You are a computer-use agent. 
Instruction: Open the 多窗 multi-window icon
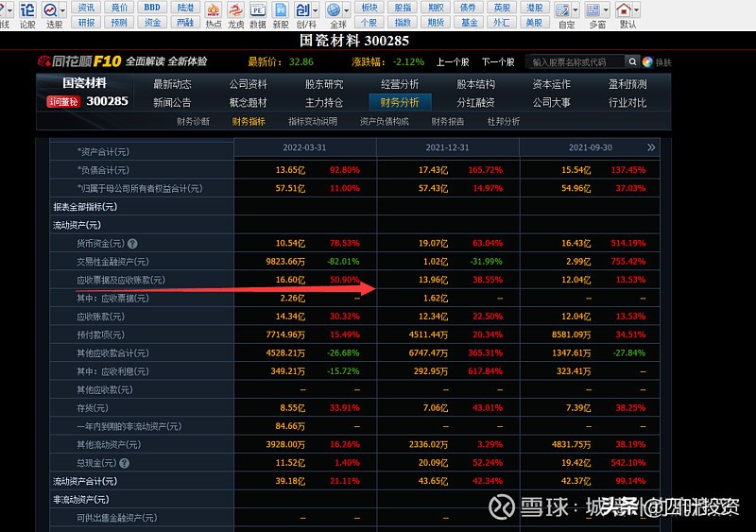click(593, 9)
